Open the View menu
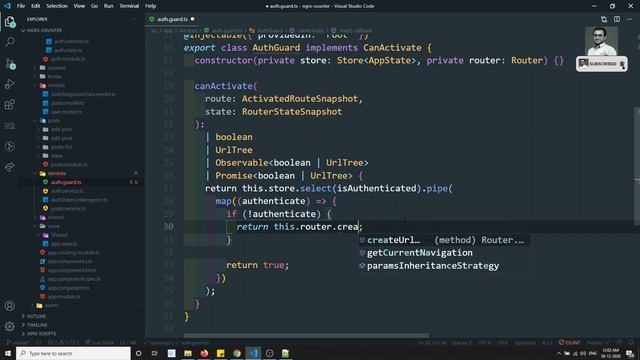 point(79,6)
